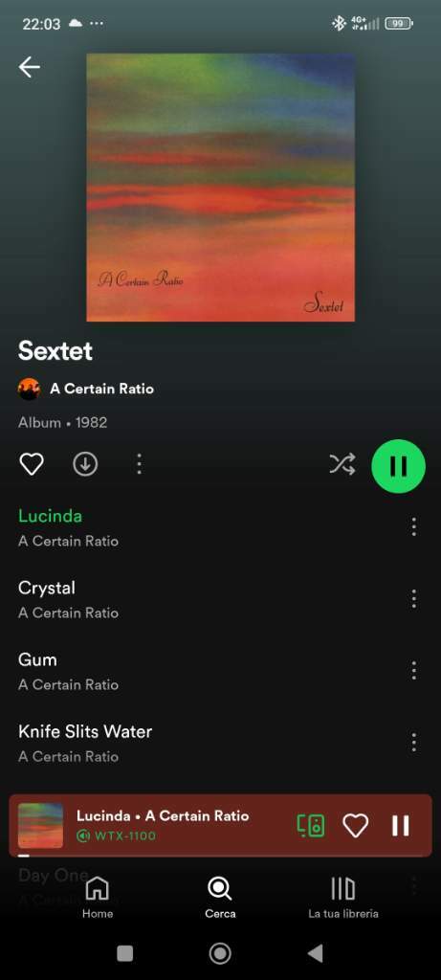Open La tua libreria tab
The height and width of the screenshot is (980, 441).
(342, 898)
